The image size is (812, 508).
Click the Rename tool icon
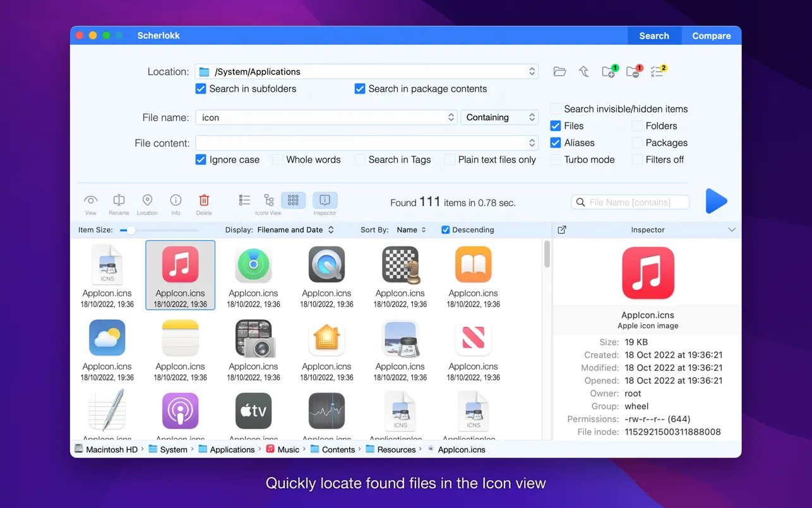tap(119, 201)
